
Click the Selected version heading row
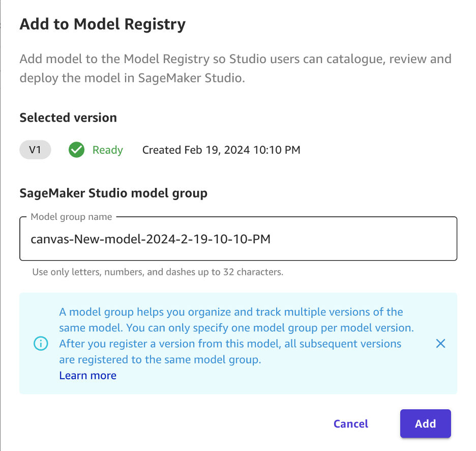(x=68, y=118)
